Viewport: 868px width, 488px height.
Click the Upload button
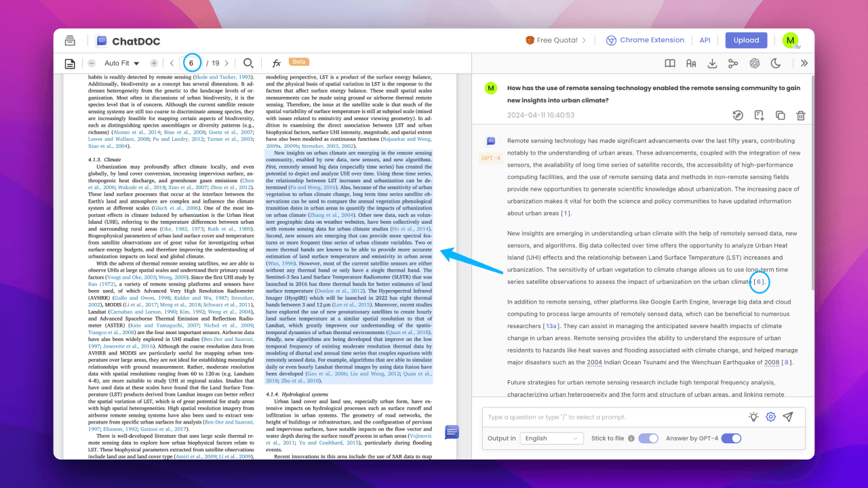(746, 40)
